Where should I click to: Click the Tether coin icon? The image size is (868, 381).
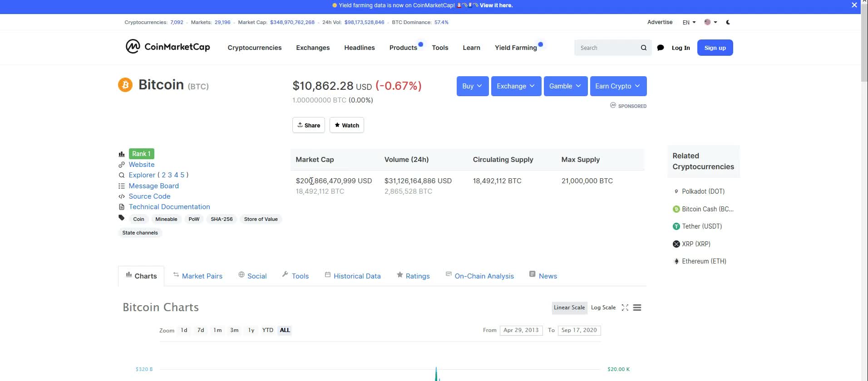pos(676,226)
